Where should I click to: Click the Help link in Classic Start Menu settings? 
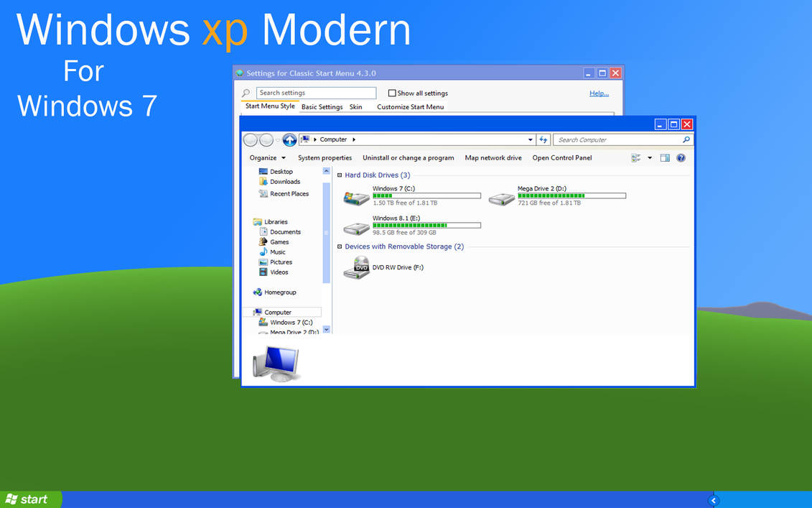click(x=598, y=93)
